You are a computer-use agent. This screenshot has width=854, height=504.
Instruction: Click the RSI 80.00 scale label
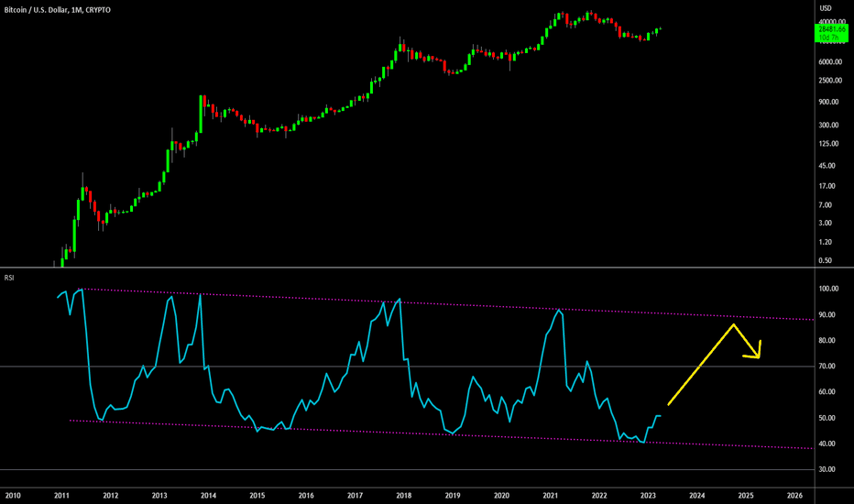pyautogui.click(x=827, y=341)
